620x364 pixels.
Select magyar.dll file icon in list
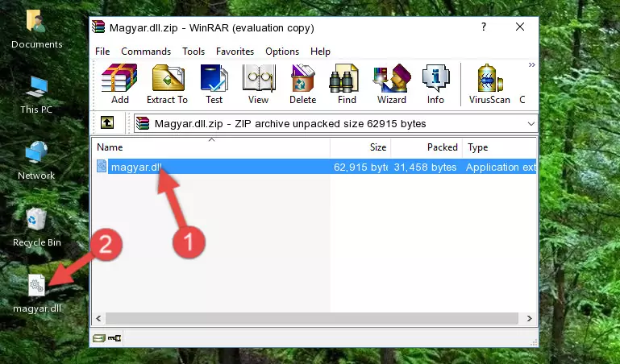pyautogui.click(x=102, y=167)
